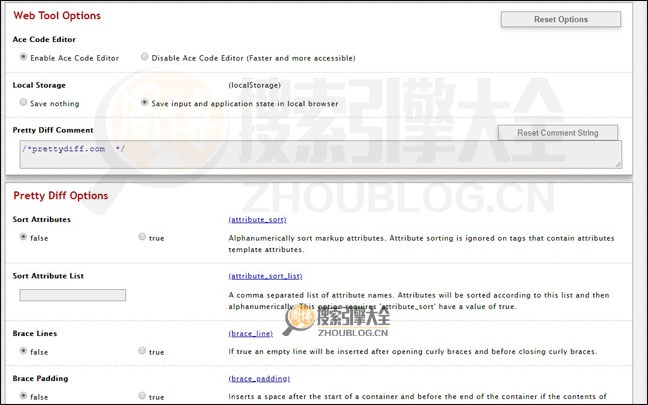Image resolution: width=648 pixels, height=405 pixels.
Task: Click the 'Inserts a space after' description
Action: [417, 397]
